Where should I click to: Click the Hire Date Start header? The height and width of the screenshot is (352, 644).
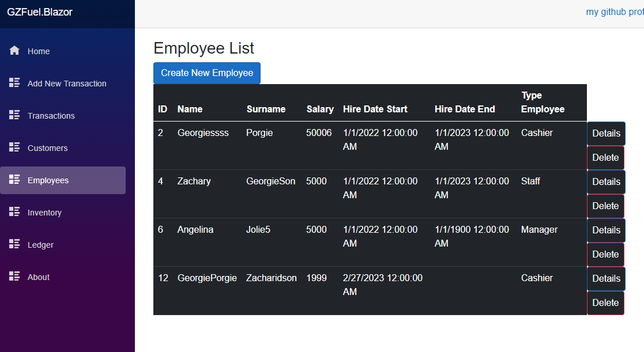(375, 109)
